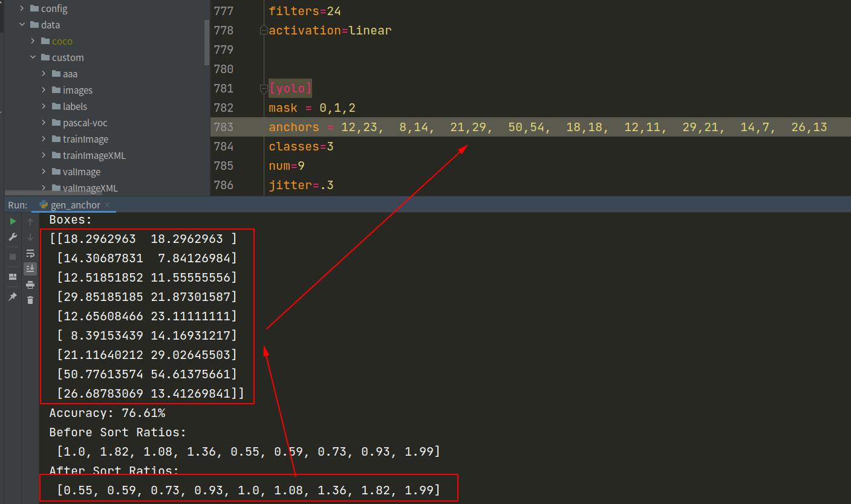
Task: Expand the coco folder
Action: [x=33, y=40]
